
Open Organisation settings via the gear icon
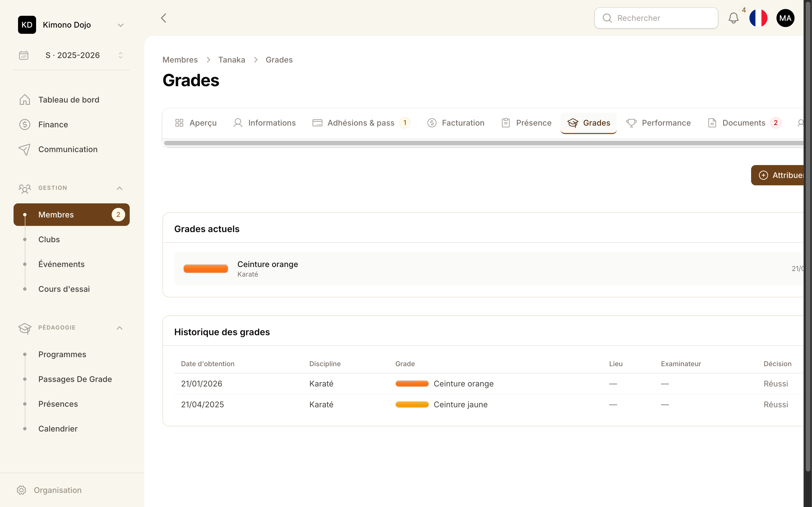(x=21, y=490)
